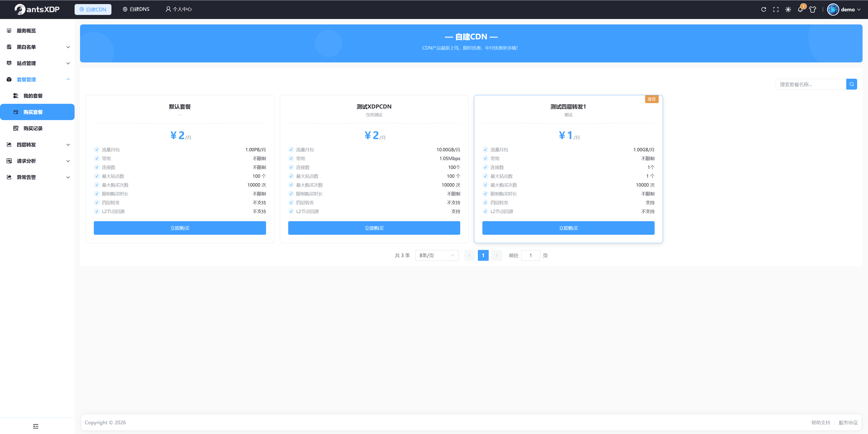Click the search magnifier button
868x434 pixels.
(x=851, y=84)
